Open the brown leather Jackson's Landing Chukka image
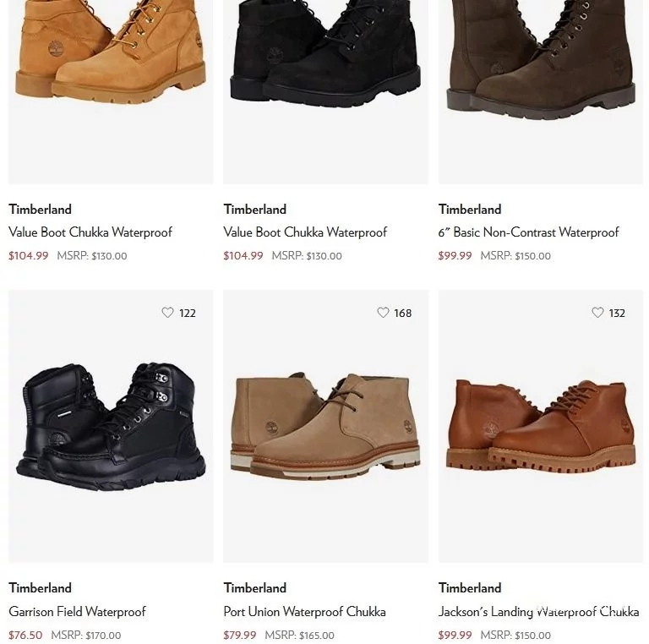 coord(541,426)
